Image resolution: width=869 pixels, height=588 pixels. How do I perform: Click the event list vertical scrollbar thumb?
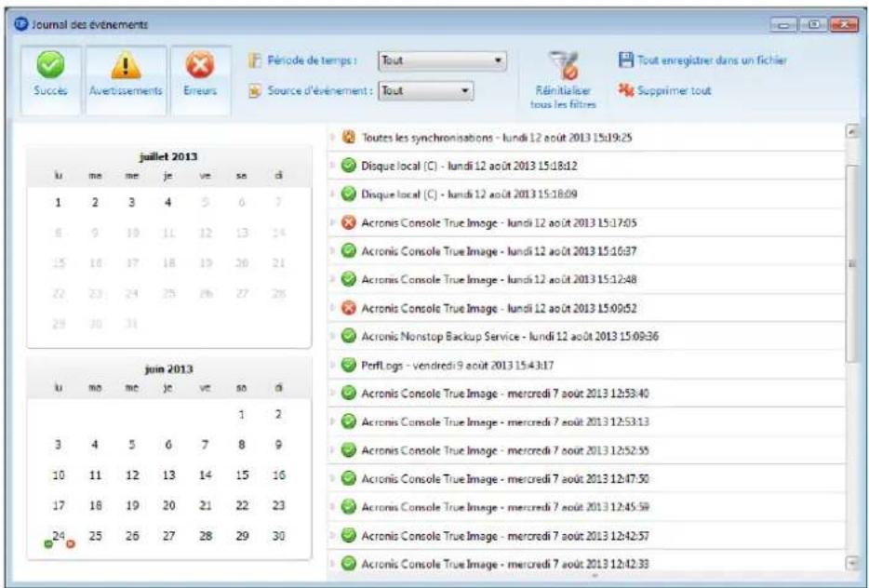[x=852, y=264]
